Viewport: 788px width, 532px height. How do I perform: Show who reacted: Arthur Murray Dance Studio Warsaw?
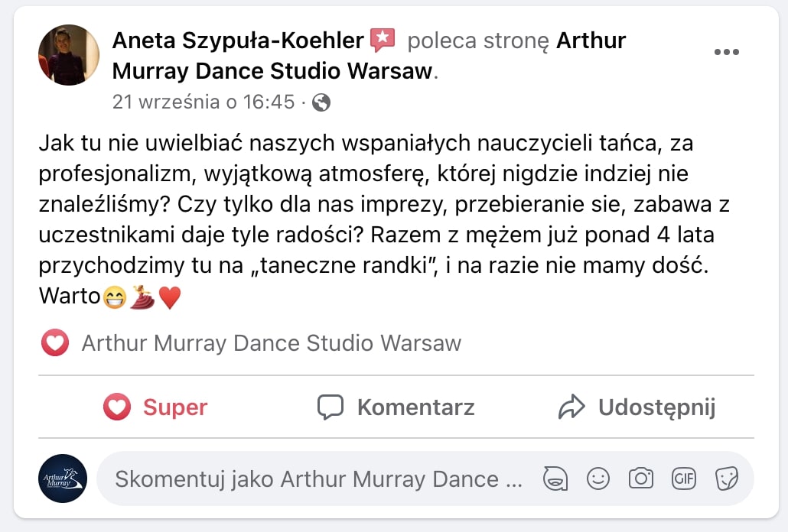[x=271, y=343]
